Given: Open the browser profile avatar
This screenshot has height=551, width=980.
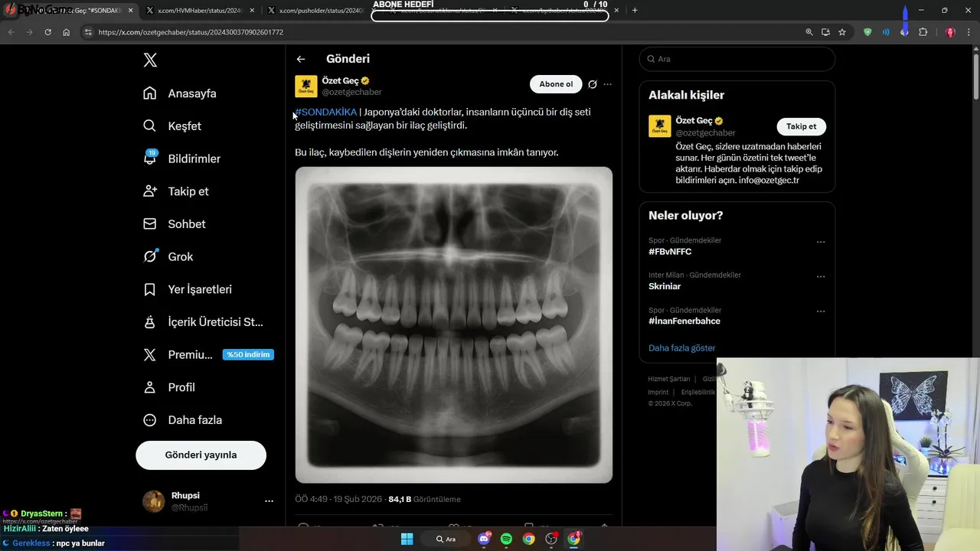Looking at the screenshot, I should (x=950, y=32).
